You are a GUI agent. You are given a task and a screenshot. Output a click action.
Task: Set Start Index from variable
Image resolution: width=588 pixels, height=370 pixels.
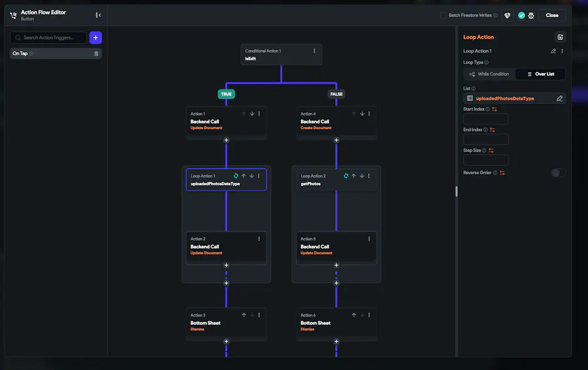pyautogui.click(x=495, y=109)
